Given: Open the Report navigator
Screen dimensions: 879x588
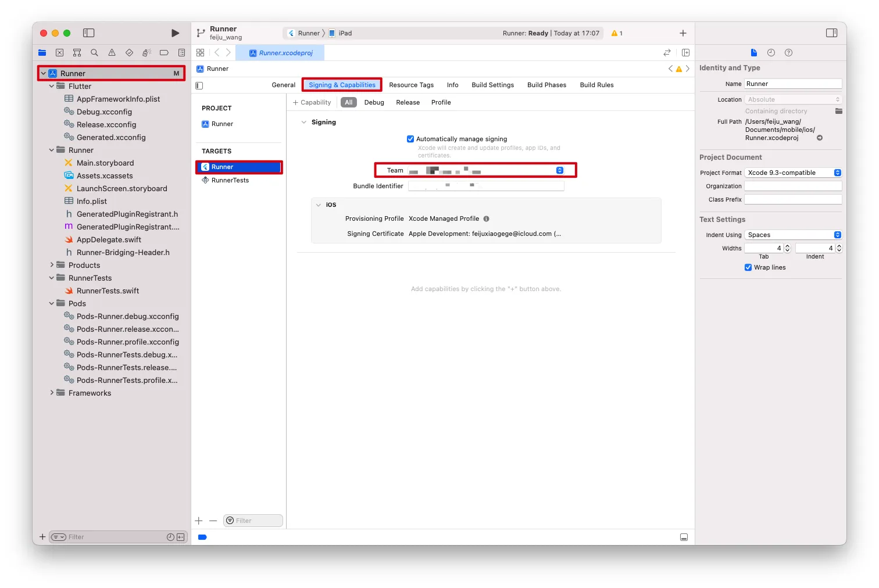Looking at the screenshot, I should (181, 53).
